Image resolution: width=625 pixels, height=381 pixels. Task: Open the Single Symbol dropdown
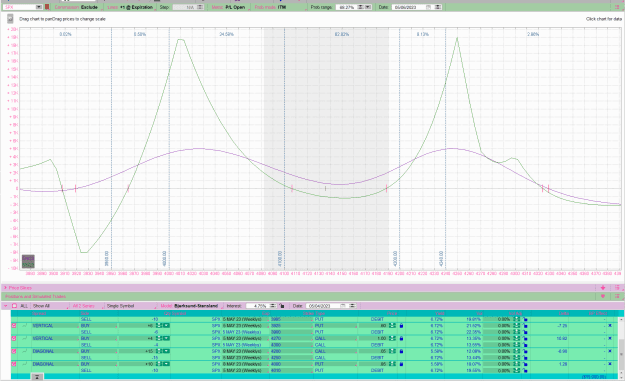coord(131,306)
